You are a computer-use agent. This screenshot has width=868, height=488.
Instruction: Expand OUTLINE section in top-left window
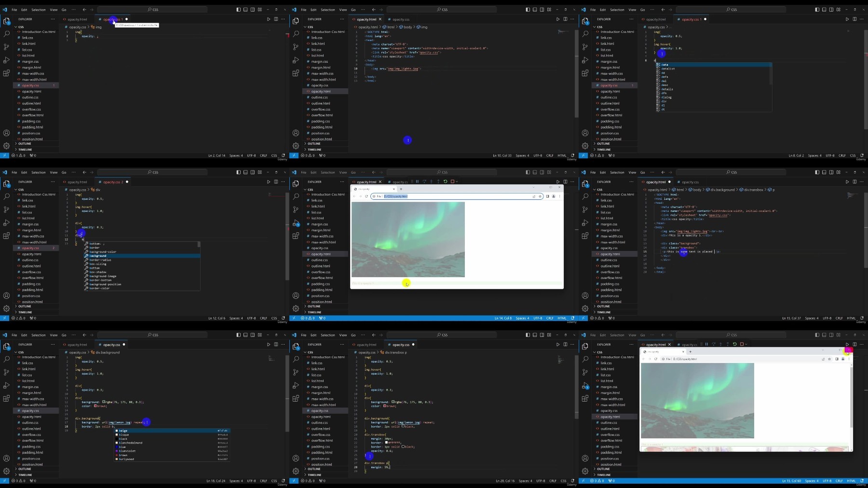pos(36,144)
